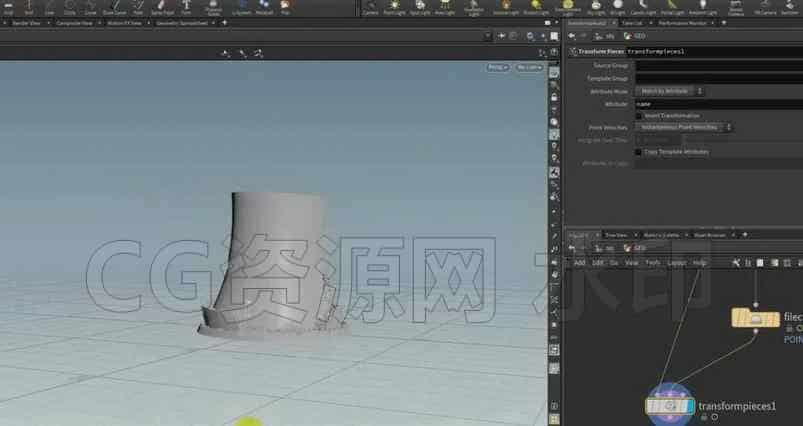Image resolution: width=803 pixels, height=426 pixels.
Task: Select the Circle shelf tool
Action: pyautogui.click(x=70, y=7)
